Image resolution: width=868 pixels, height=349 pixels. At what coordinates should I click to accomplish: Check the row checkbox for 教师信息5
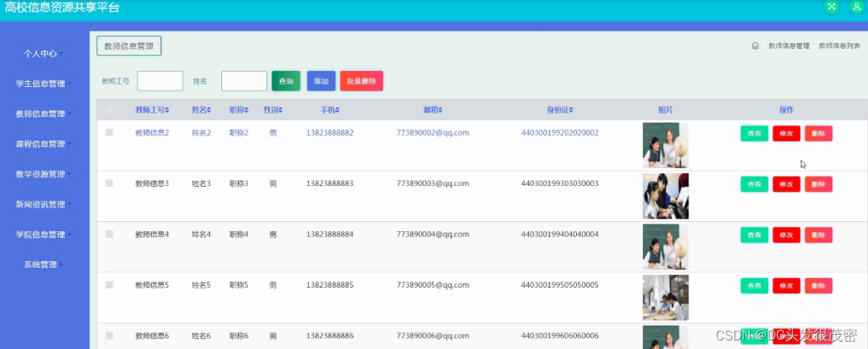pyautogui.click(x=109, y=285)
